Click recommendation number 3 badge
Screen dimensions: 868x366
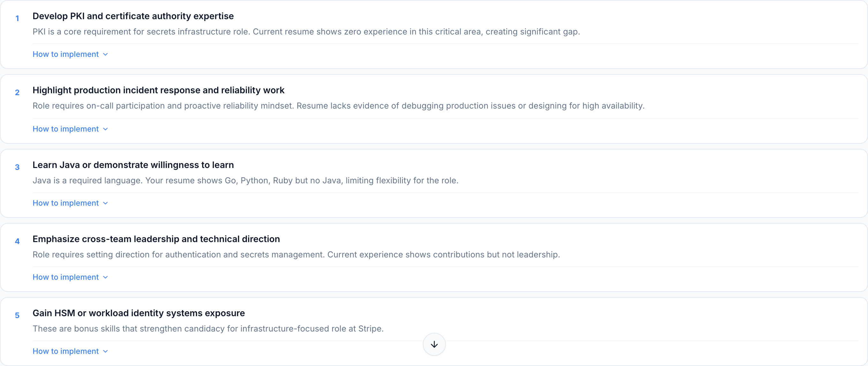click(17, 167)
